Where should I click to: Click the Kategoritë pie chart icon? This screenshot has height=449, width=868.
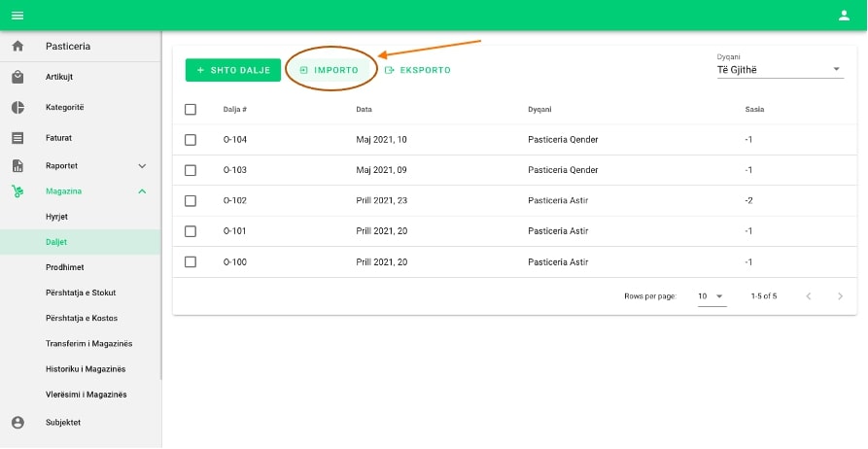coord(17,108)
